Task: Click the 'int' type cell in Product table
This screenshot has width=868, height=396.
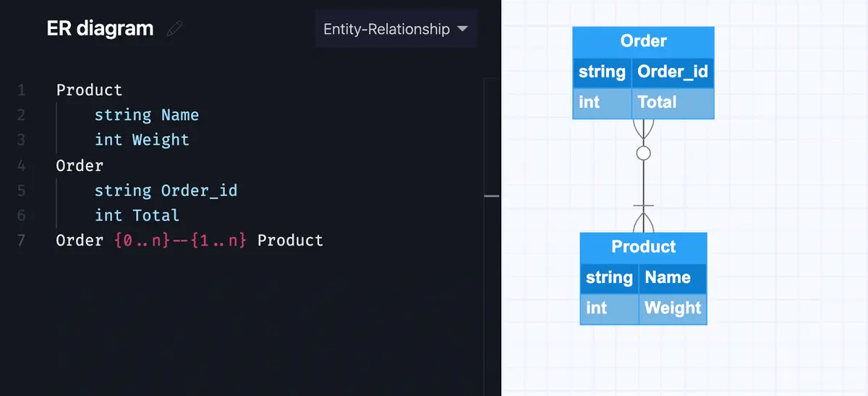Action: pyautogui.click(x=609, y=308)
